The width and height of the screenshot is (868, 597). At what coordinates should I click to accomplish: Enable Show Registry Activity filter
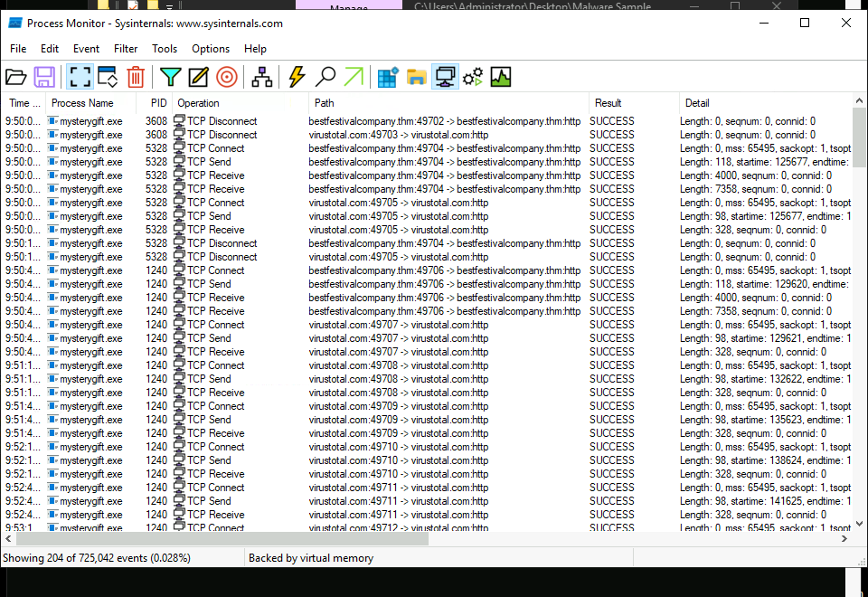(x=388, y=77)
